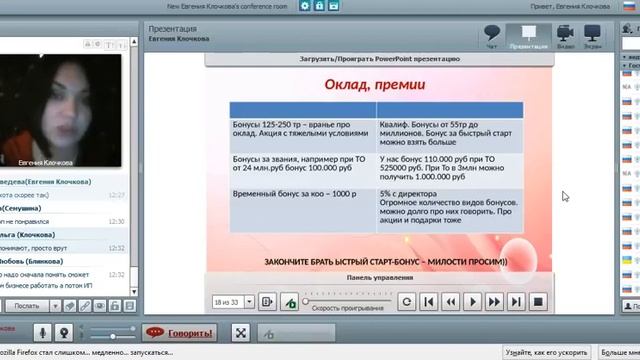This screenshot has height=360, width=640.
Task: Click the room lock icon in header
Action: pyautogui.click(x=319, y=6)
